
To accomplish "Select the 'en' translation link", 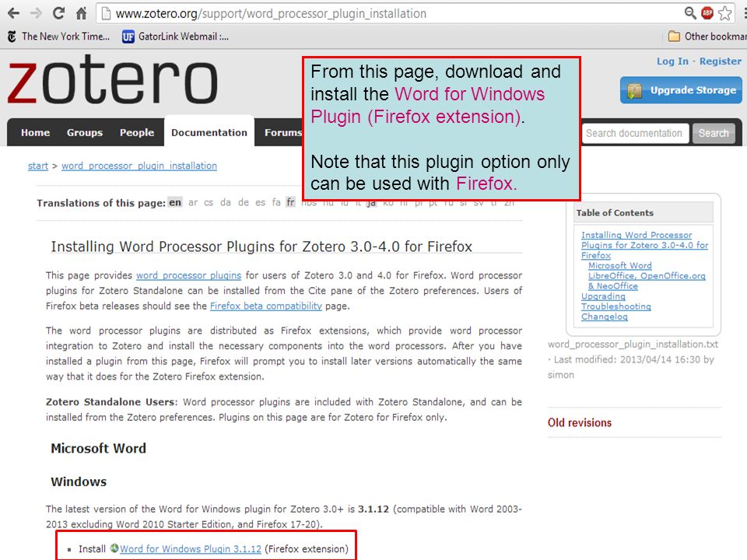I will point(175,203).
